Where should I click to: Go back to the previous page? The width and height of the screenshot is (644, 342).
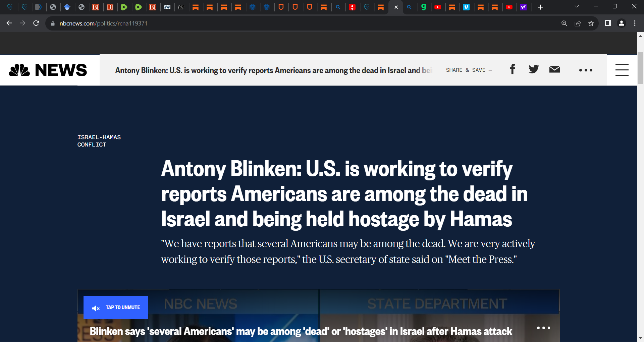click(x=9, y=23)
